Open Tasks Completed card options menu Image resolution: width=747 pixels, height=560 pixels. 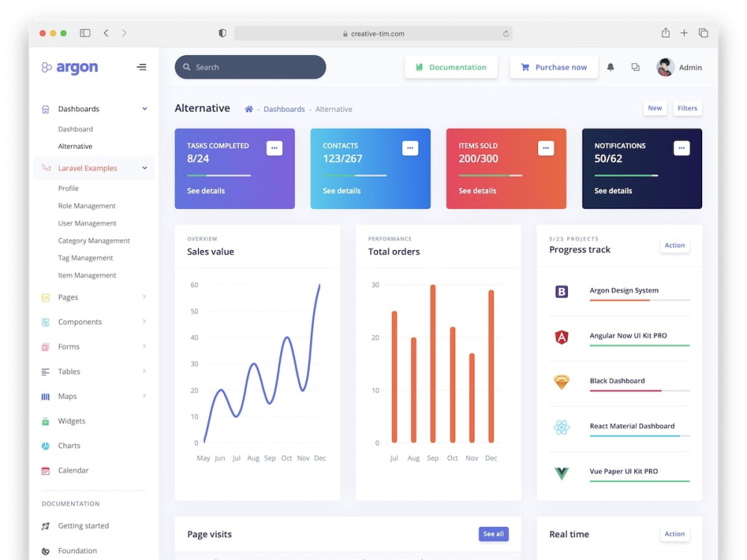point(274,148)
